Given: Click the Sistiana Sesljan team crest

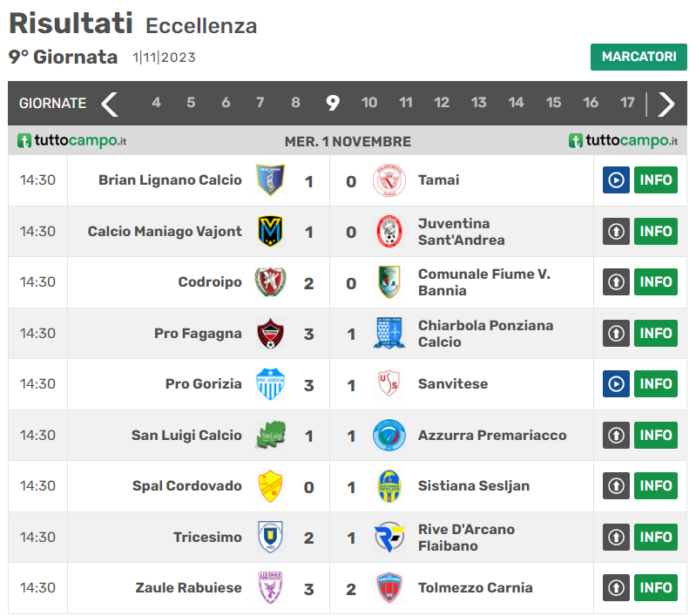Looking at the screenshot, I should pyautogui.click(x=389, y=486).
